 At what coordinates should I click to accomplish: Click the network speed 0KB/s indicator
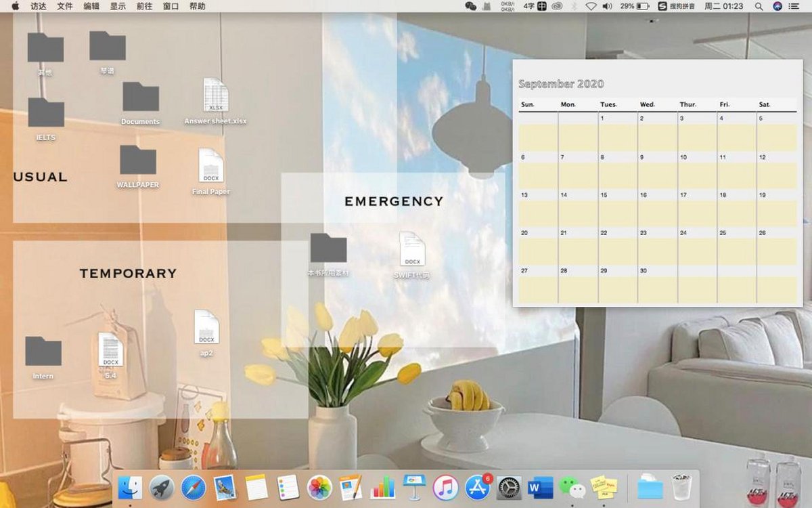coord(507,6)
